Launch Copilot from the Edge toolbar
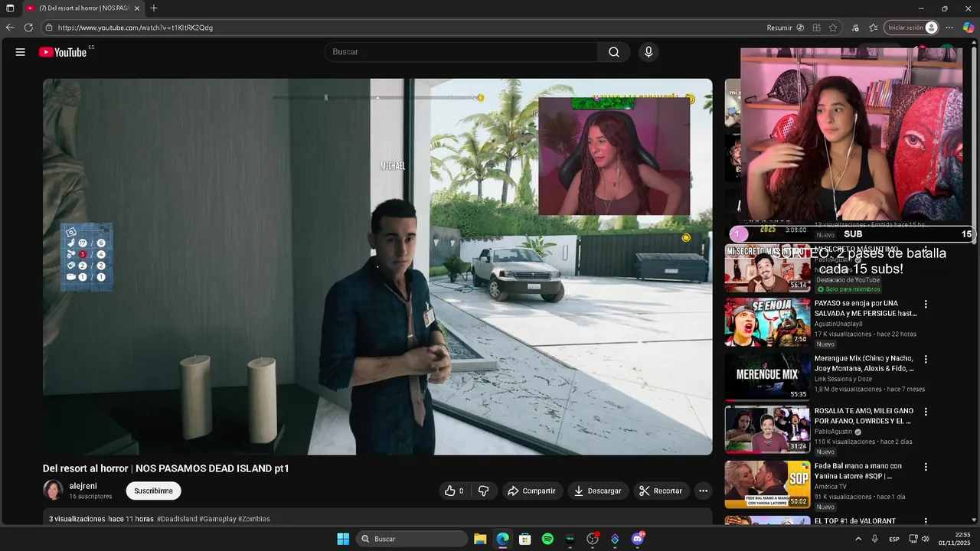980x551 pixels. [969, 28]
